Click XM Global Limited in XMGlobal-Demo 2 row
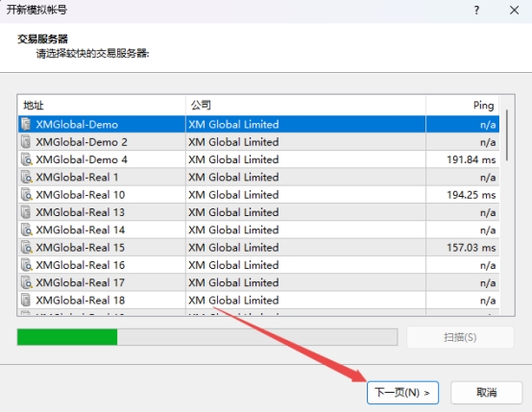The height and width of the screenshot is (412, 532). coord(233,142)
